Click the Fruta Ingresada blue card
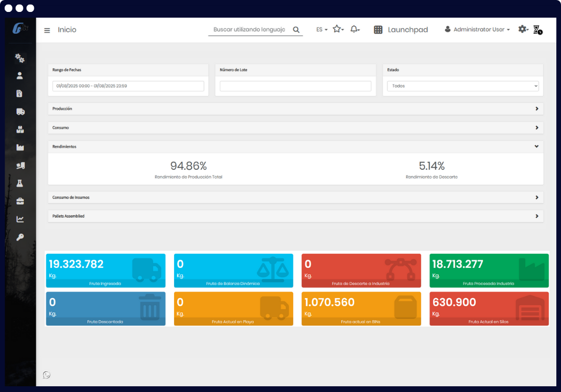 (106, 271)
